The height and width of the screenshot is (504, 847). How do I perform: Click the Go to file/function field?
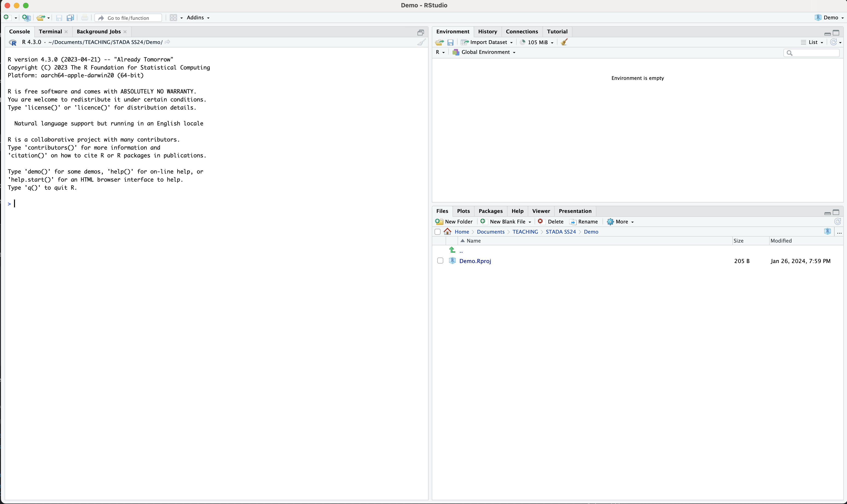point(128,18)
